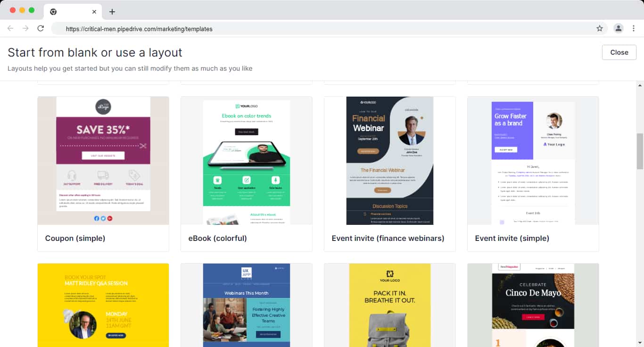This screenshot has width=644, height=347.
Task: Click the "Event invite (simple)" label
Action: [512, 238]
